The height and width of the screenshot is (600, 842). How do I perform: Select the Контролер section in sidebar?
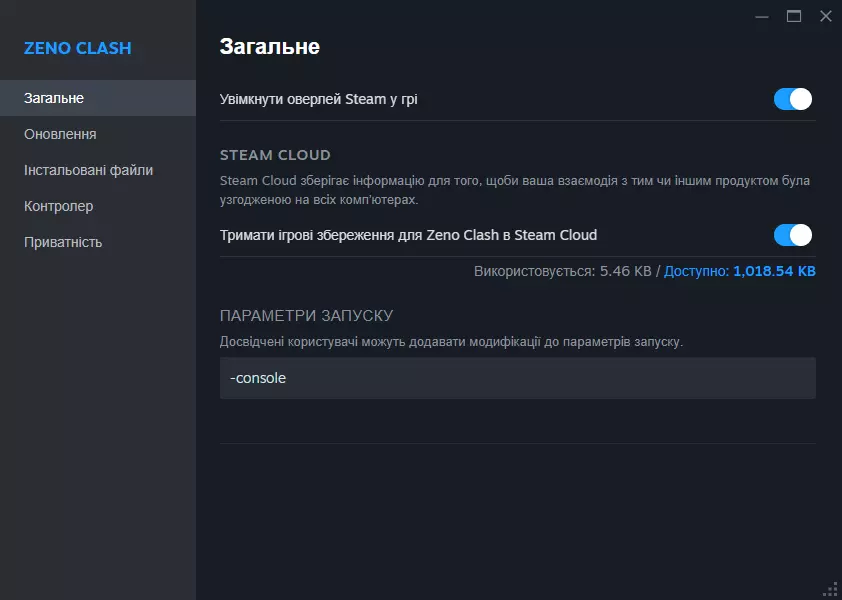pos(58,206)
